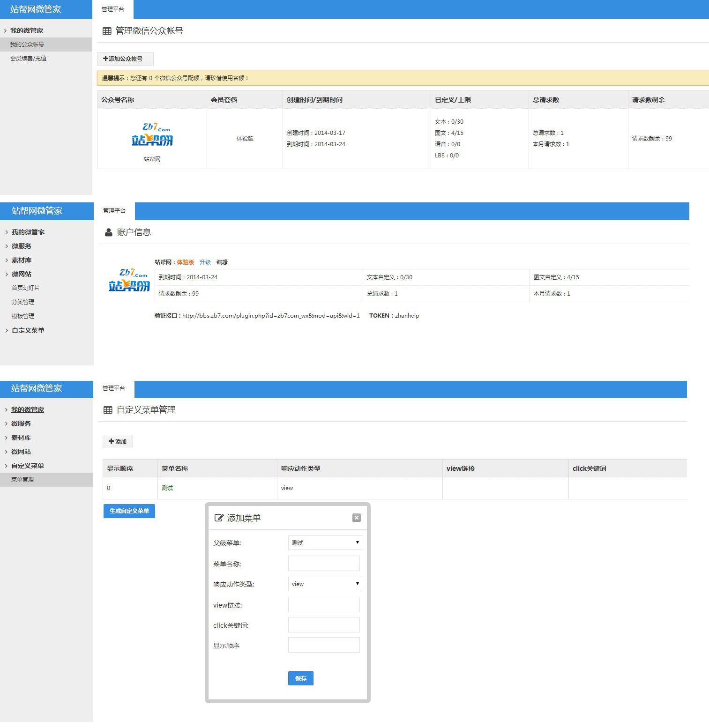
Task: Click the table icon beside 管理微信公众帐号
Action: tap(107, 31)
